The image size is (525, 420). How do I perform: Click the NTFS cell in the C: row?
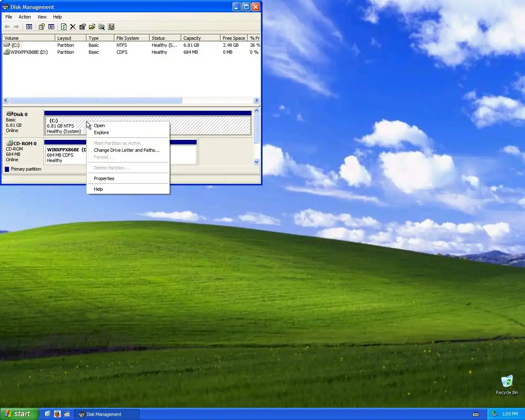(x=122, y=45)
